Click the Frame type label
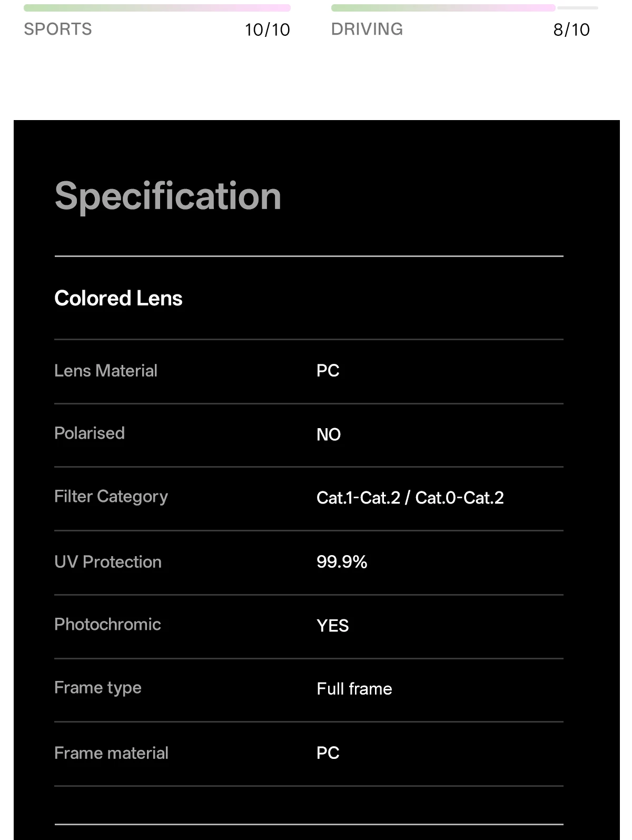 point(98,688)
